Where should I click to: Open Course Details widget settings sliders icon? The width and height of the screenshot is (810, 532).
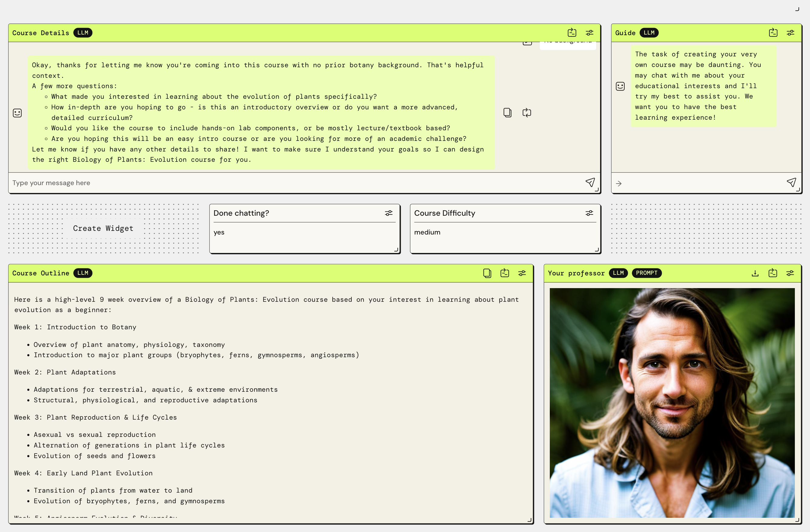pos(589,33)
